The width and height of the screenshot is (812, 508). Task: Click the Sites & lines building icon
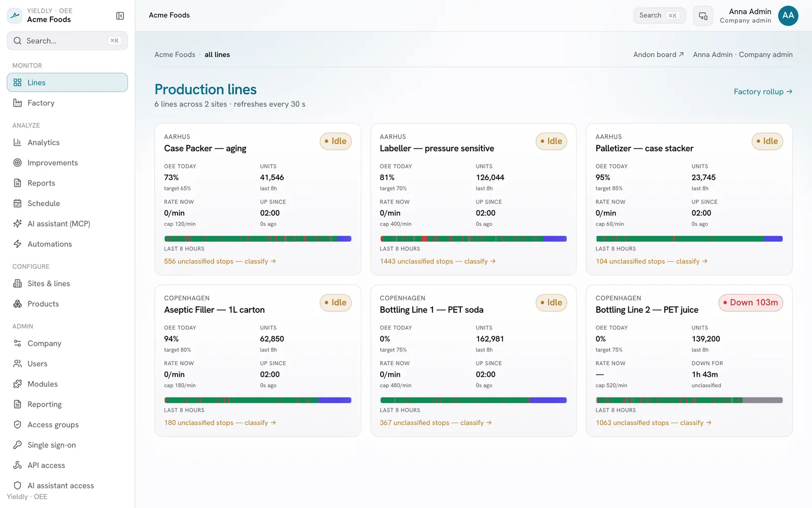pyautogui.click(x=17, y=283)
